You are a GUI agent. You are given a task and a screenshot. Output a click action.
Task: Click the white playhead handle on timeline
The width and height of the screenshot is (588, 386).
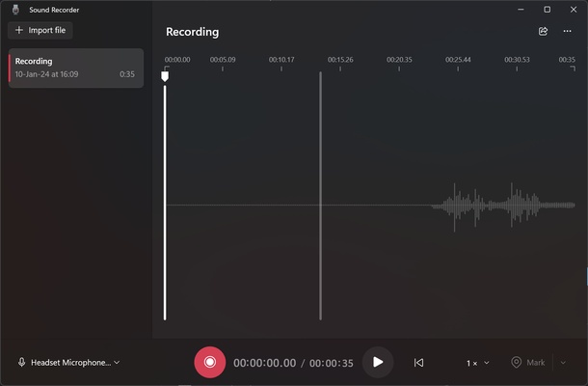point(165,76)
